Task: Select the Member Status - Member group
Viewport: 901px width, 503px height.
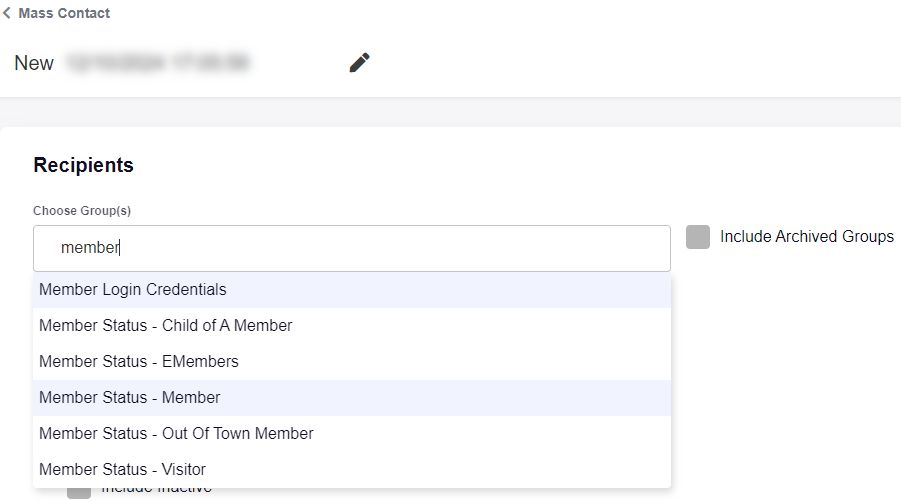Action: click(x=130, y=398)
